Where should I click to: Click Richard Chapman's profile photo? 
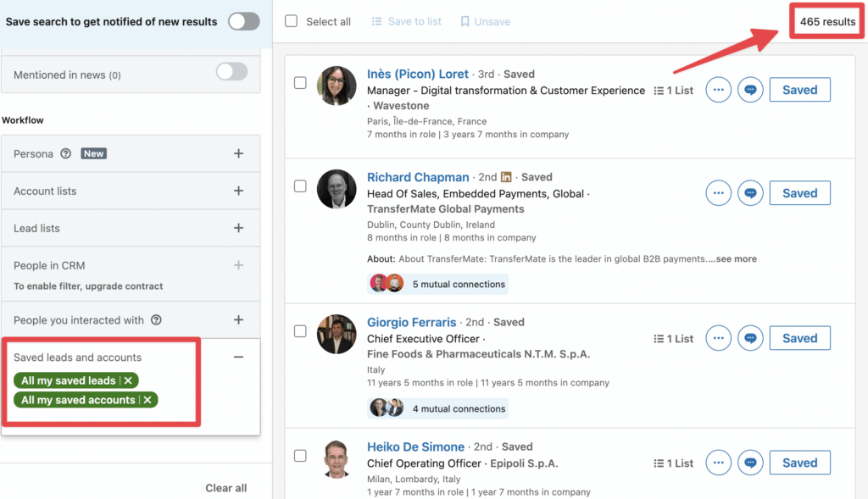(x=337, y=189)
